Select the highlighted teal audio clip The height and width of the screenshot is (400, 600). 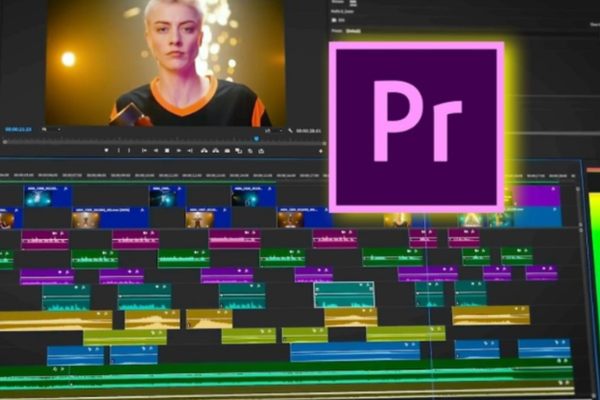[x=343, y=294]
